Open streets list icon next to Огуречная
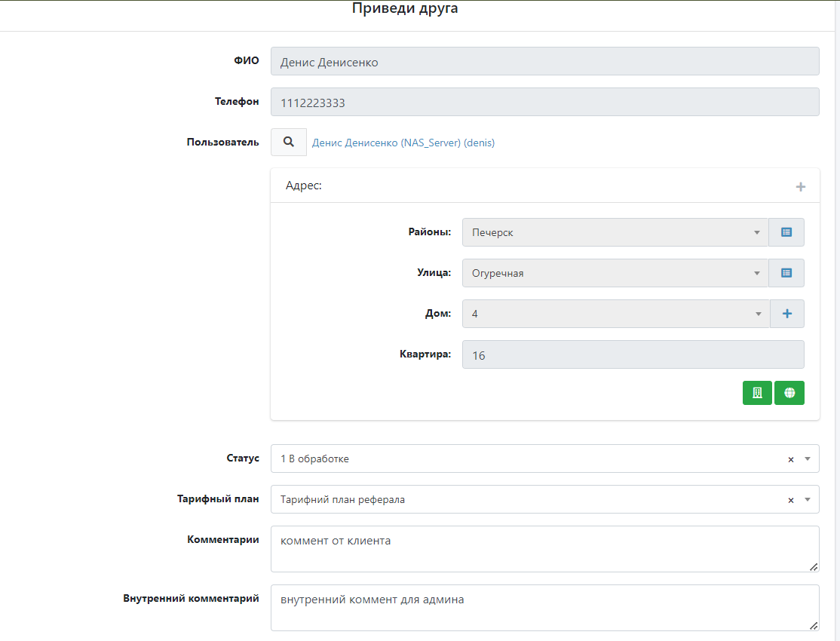Image resolution: width=840 pixels, height=641 pixels. [x=786, y=273]
